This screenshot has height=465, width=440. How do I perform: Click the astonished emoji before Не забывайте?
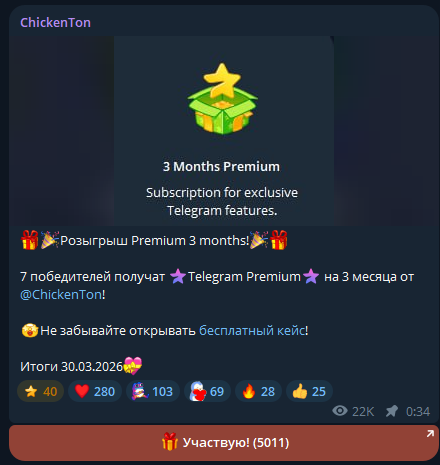click(x=29, y=331)
